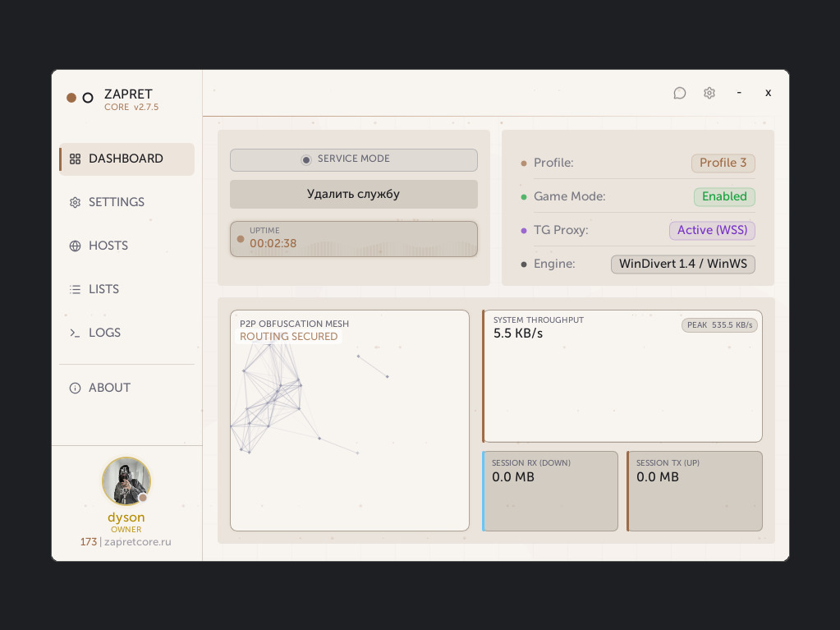Click the Uptime 00:02:38 indicator
This screenshot has height=630, width=840.
[x=354, y=239]
